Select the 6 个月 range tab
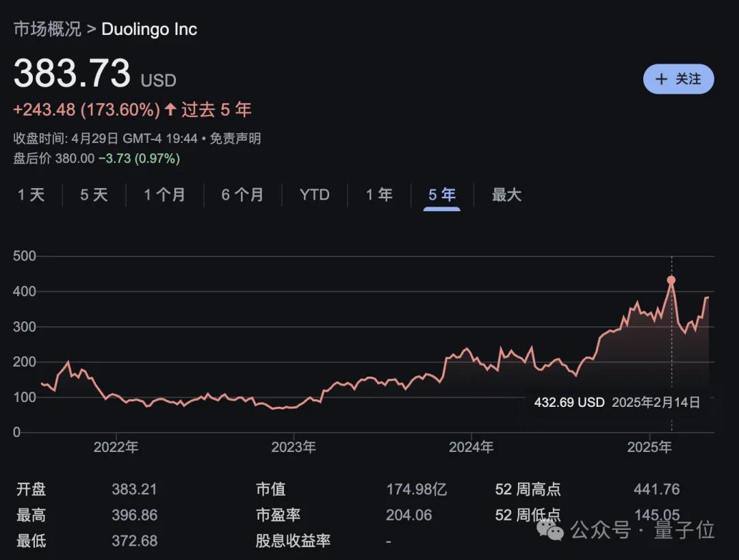Image resolution: width=739 pixels, height=560 pixels. coord(242,195)
